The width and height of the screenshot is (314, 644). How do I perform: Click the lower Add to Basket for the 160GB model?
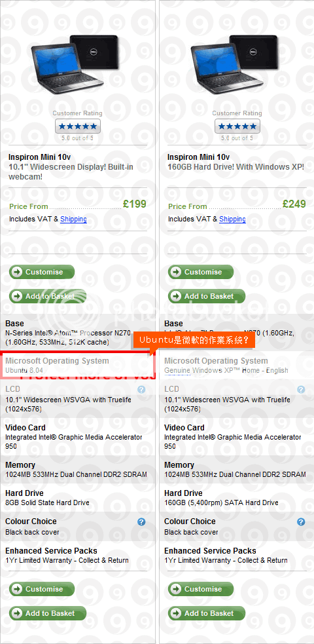207,613
